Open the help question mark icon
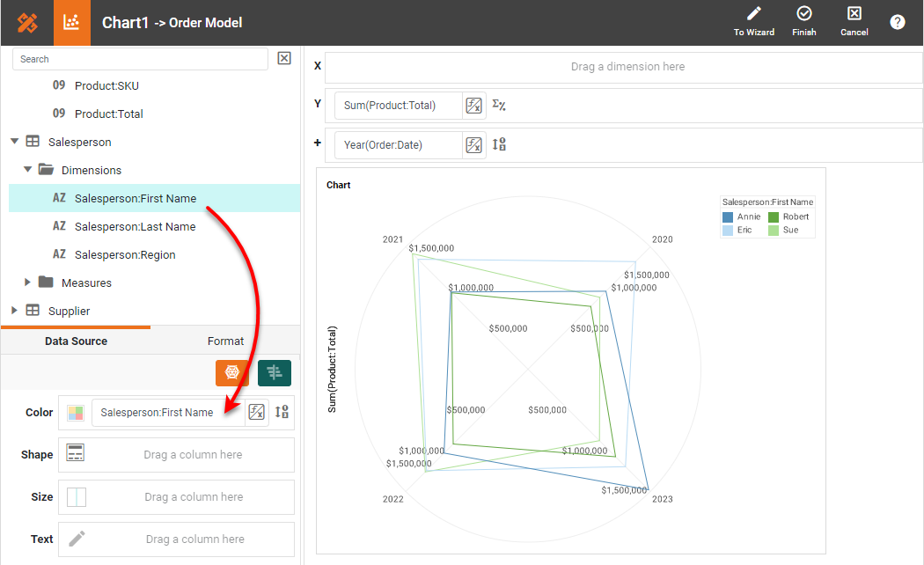924x565 pixels. click(x=897, y=23)
